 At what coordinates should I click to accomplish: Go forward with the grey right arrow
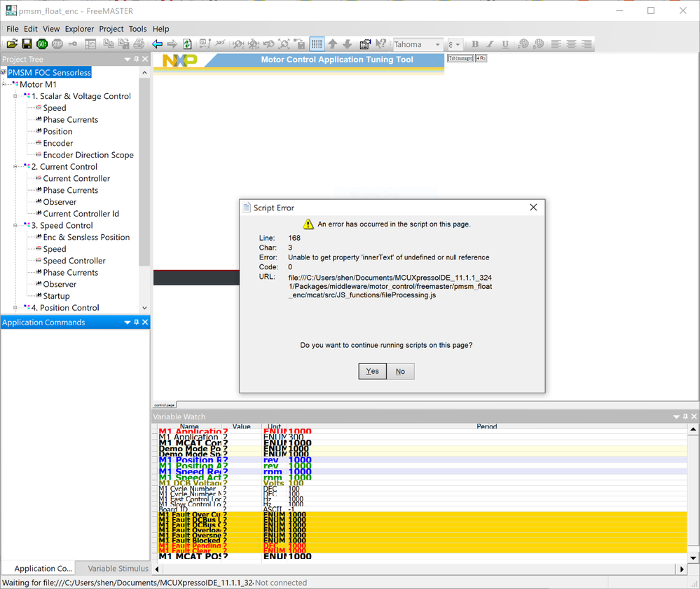(172, 43)
